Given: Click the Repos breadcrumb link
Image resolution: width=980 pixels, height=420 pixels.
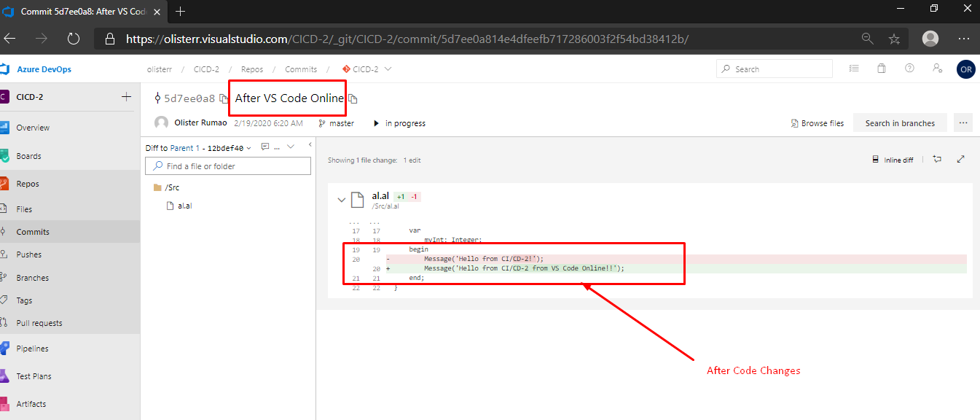Looking at the screenshot, I should tap(252, 69).
